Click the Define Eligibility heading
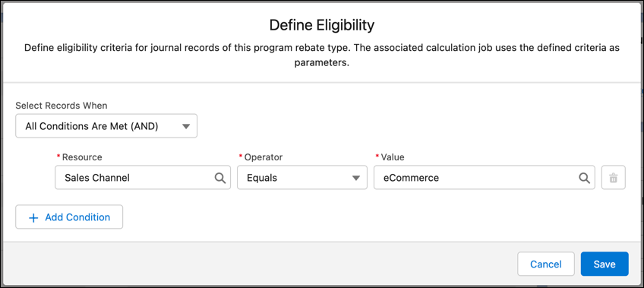Viewport: 644px width, 288px height. 321,26
